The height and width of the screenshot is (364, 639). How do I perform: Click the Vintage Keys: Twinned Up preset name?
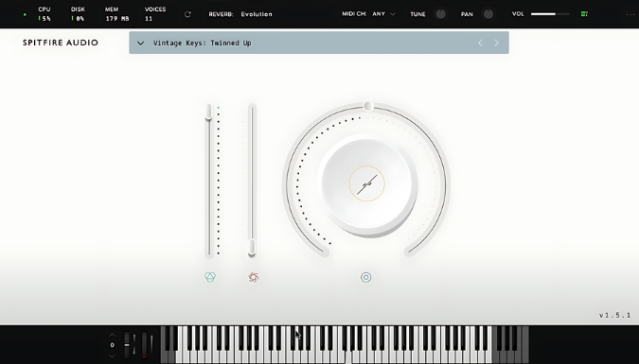click(x=203, y=43)
